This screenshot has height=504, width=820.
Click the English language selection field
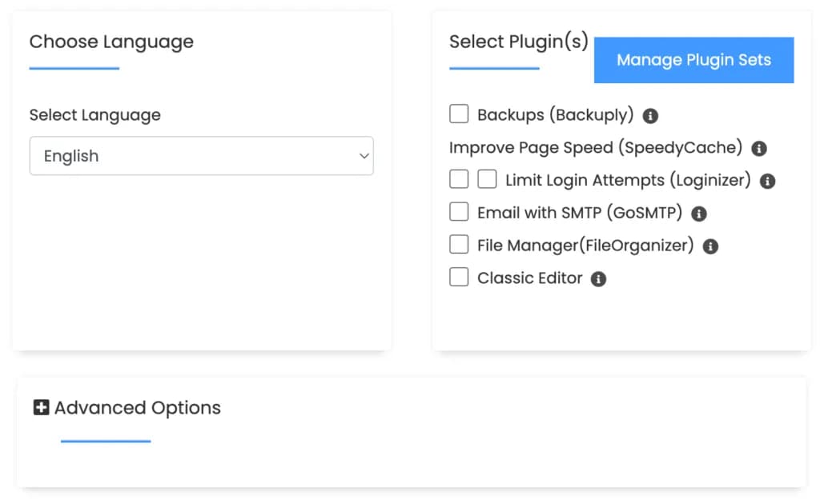201,156
